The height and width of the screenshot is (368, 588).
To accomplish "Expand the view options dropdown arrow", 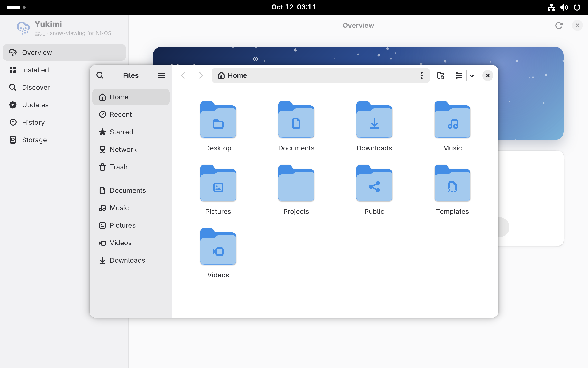I will [x=472, y=75].
